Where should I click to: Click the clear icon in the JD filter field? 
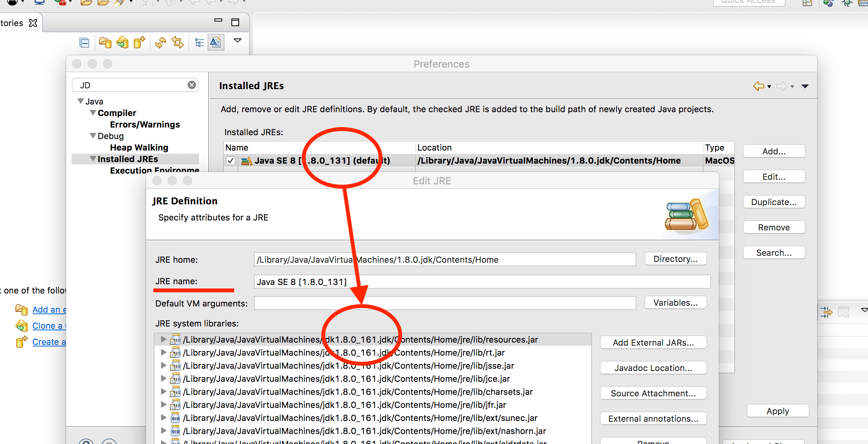(x=191, y=84)
